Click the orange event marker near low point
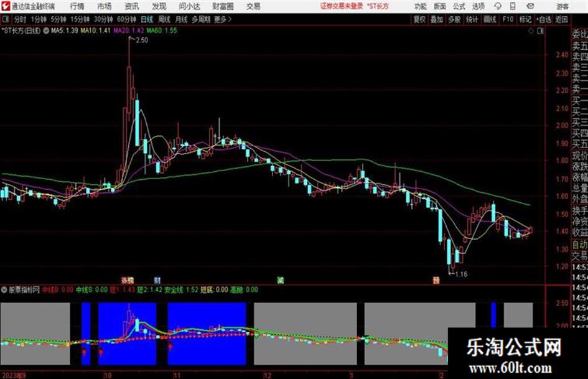 (436, 280)
